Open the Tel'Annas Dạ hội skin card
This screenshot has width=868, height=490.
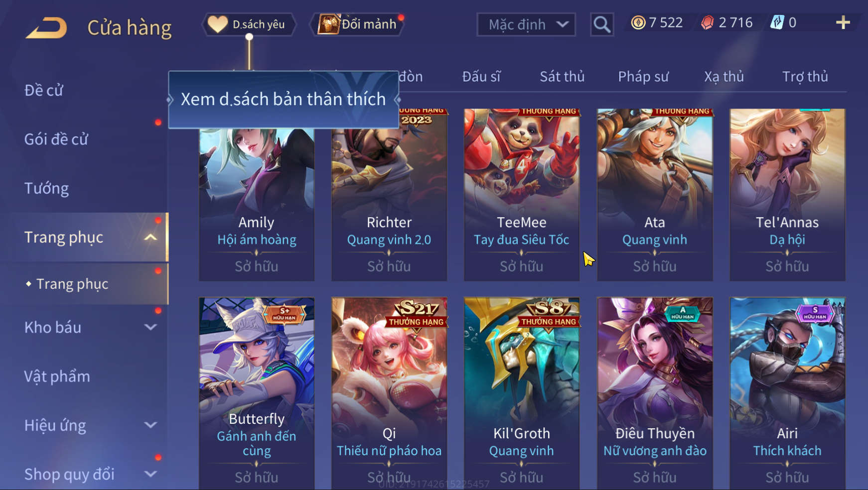coord(787,195)
